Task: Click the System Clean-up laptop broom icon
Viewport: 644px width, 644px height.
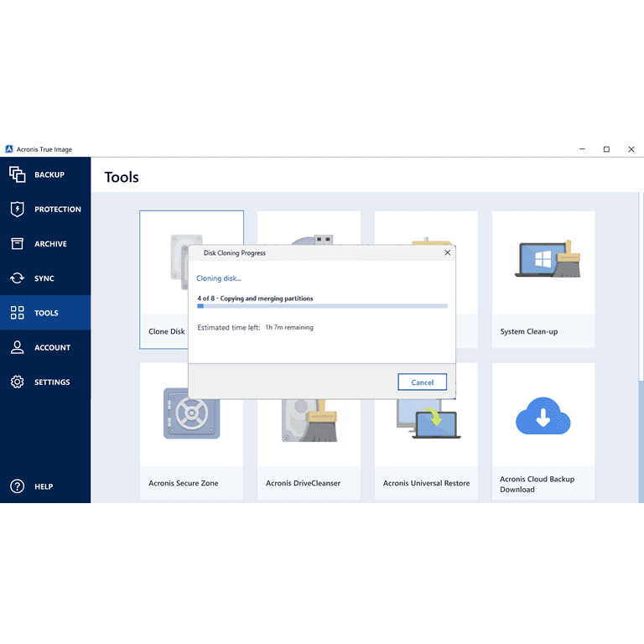Action: coord(548,259)
